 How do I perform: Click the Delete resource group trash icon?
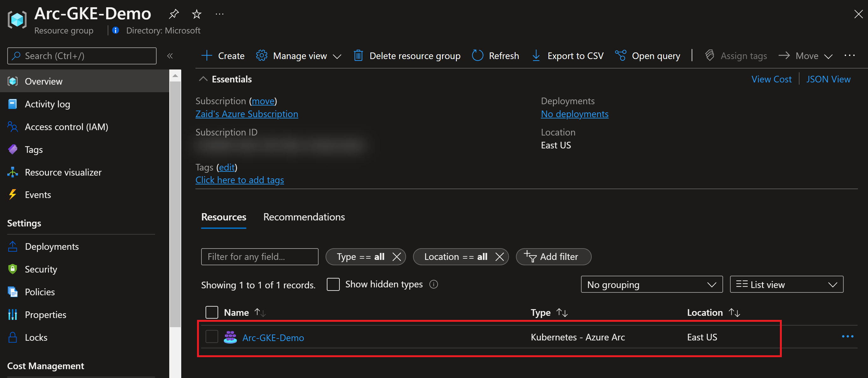tap(358, 56)
